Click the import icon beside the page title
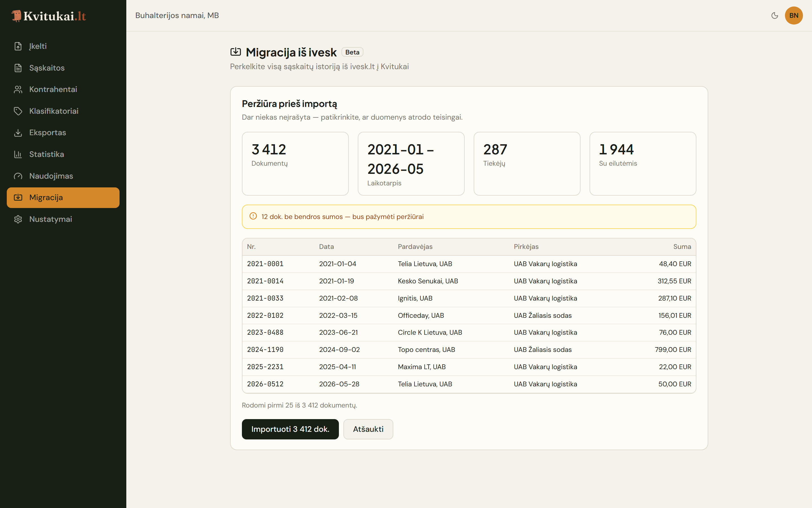Viewport: 812px width, 508px height. click(235, 52)
